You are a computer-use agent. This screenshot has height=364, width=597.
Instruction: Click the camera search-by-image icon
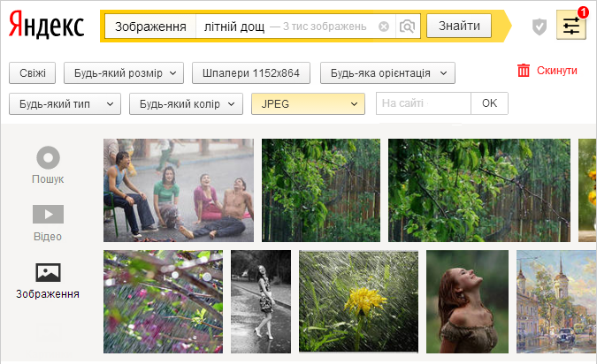407,27
